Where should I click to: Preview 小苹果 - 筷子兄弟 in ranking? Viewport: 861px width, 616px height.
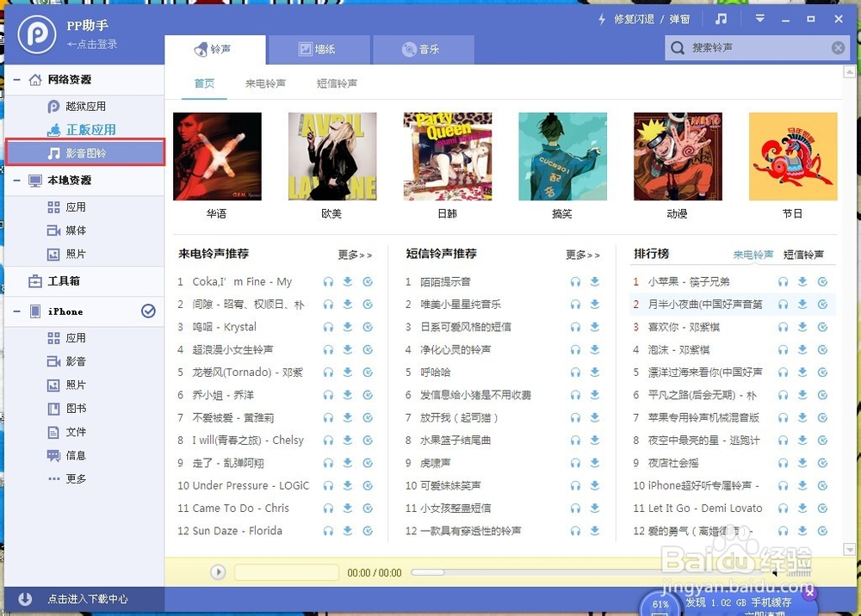click(783, 282)
